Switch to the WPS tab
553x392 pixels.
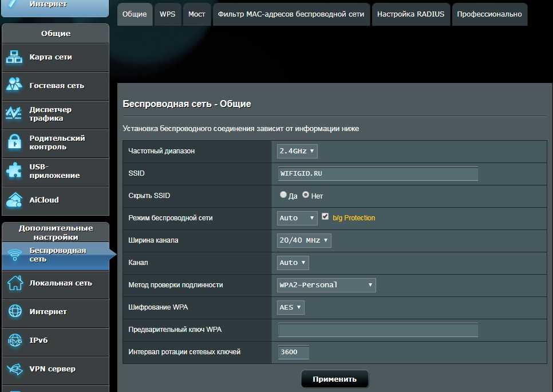pyautogui.click(x=167, y=14)
